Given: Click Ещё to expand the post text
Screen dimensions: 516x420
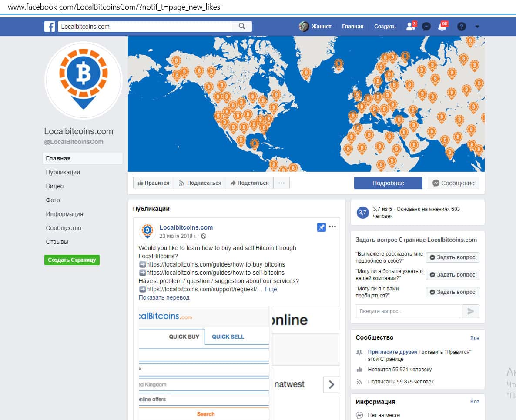Looking at the screenshot, I should (271, 289).
